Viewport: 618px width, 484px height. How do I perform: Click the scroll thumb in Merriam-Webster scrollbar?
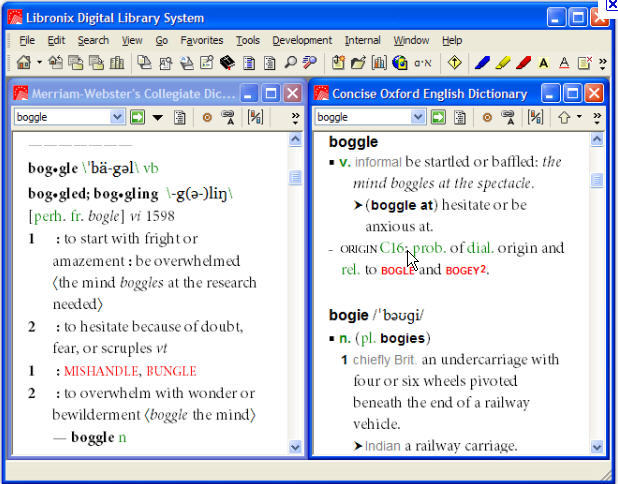click(295, 178)
